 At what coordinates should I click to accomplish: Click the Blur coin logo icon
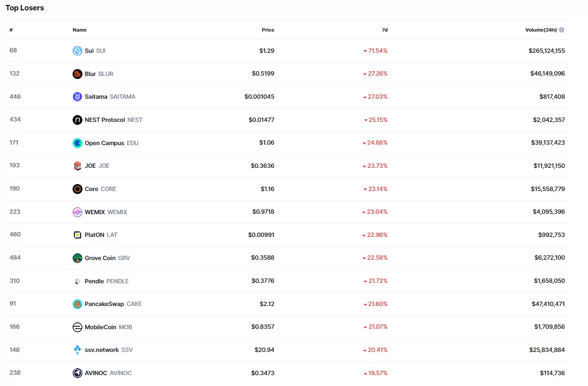point(77,74)
